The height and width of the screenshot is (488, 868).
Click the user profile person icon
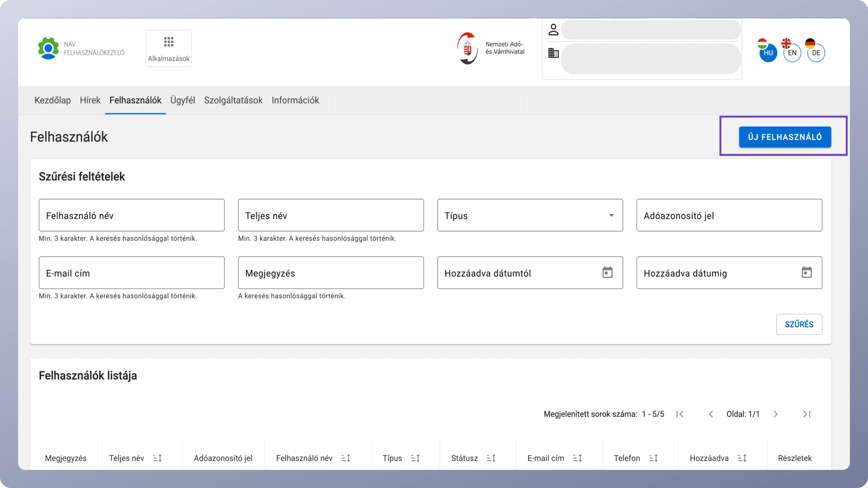point(553,30)
